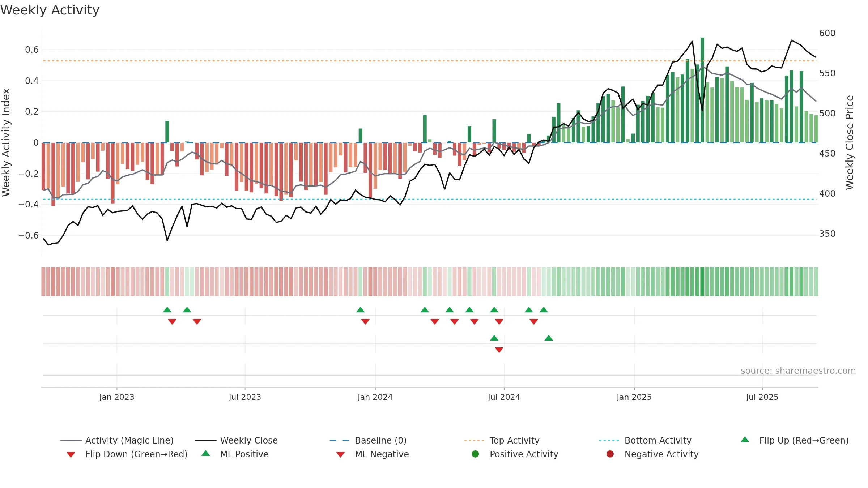Toggle the Flip Down (Green→Red) legend entry
Viewport: 868px width, 488px height.
(127, 454)
